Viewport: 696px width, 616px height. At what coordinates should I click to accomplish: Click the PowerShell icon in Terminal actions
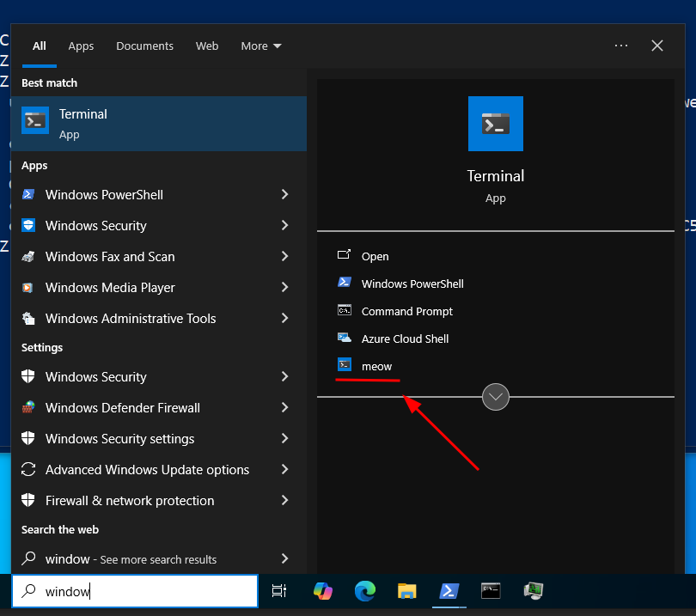pos(345,283)
